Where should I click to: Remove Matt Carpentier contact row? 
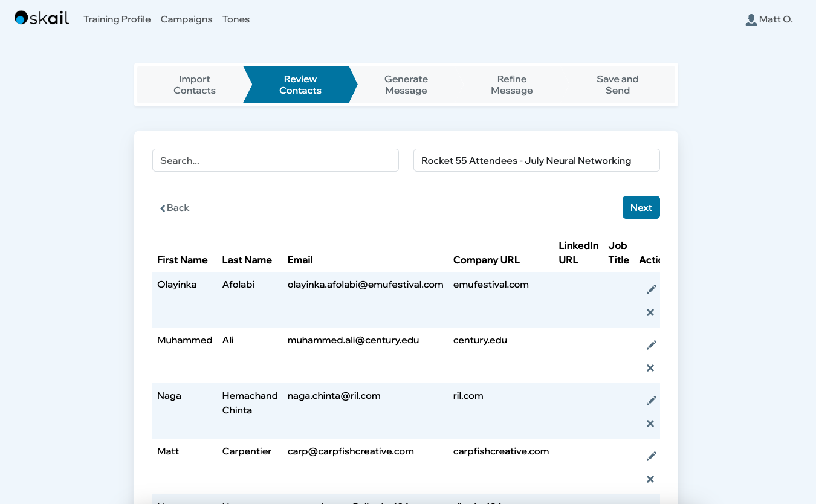650,479
